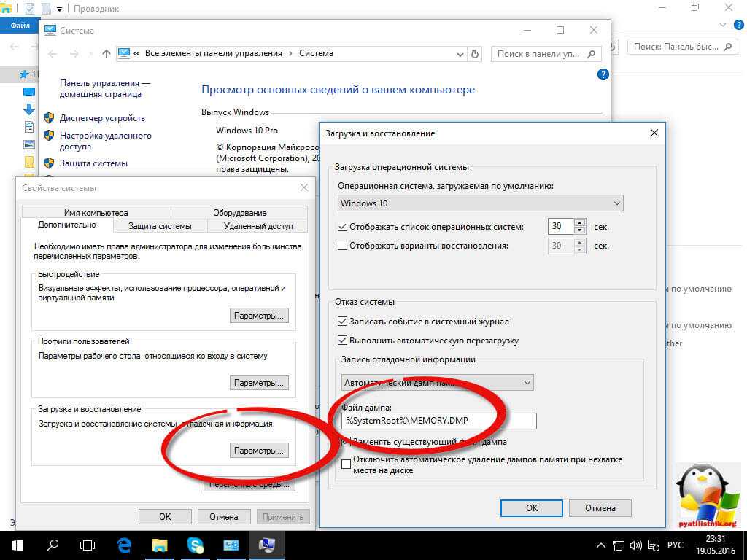
Task: Enable 'Отображать варианты восстановления' checkbox
Action: pos(343,246)
